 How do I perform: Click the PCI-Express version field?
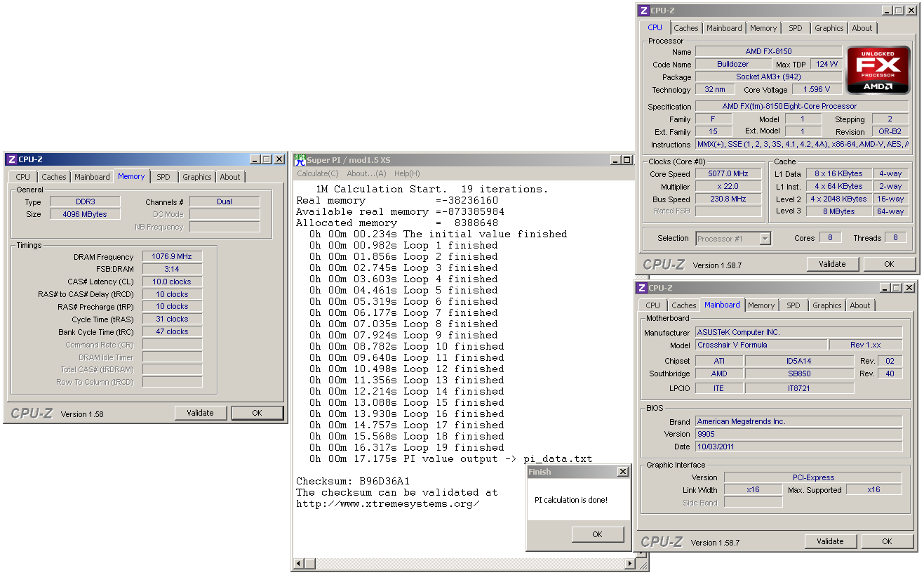click(813, 477)
